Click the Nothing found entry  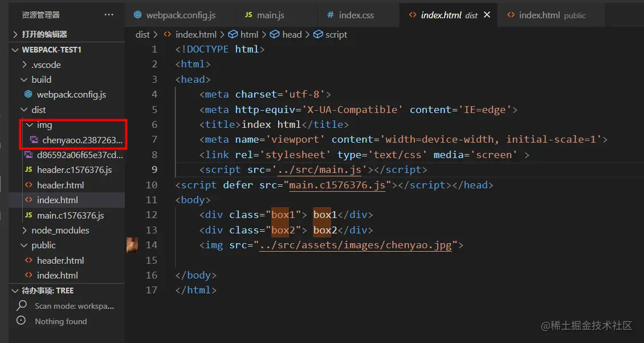[x=61, y=321]
